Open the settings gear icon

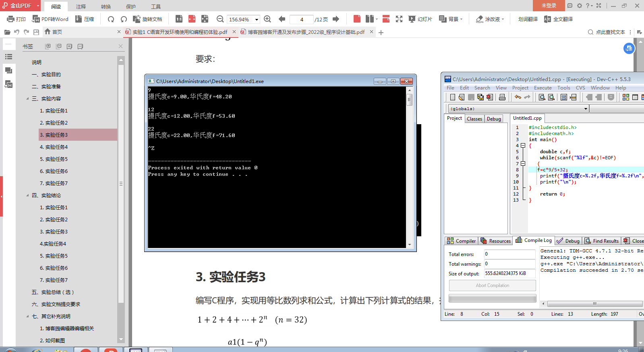point(580,6)
